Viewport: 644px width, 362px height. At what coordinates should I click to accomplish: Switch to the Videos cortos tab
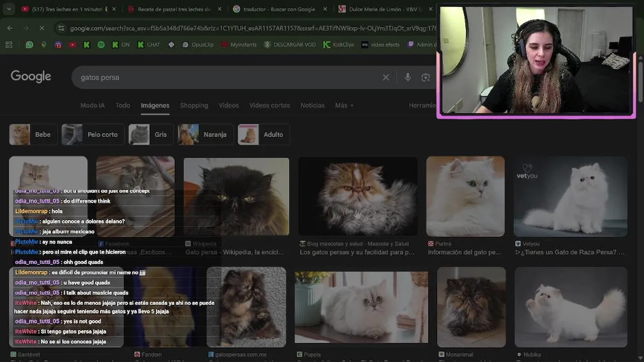270,106
